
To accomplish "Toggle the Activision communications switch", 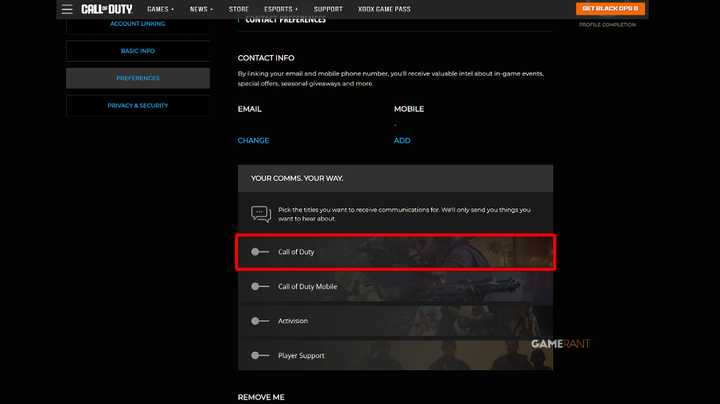I will (261, 321).
